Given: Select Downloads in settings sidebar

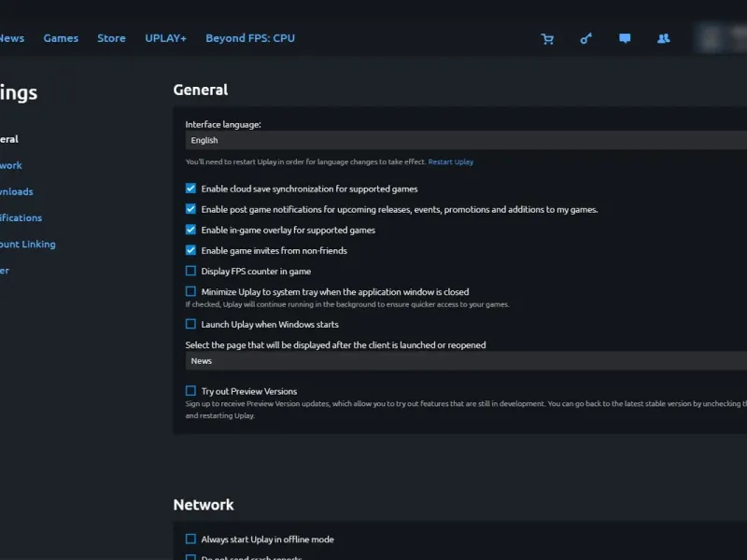Looking at the screenshot, I should tap(17, 191).
